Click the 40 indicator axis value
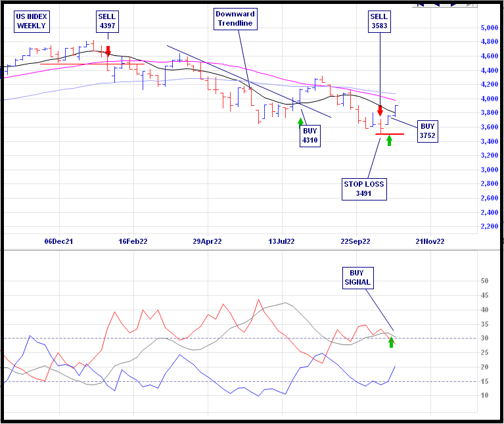Image resolution: width=504 pixels, height=424 pixels. point(485,310)
